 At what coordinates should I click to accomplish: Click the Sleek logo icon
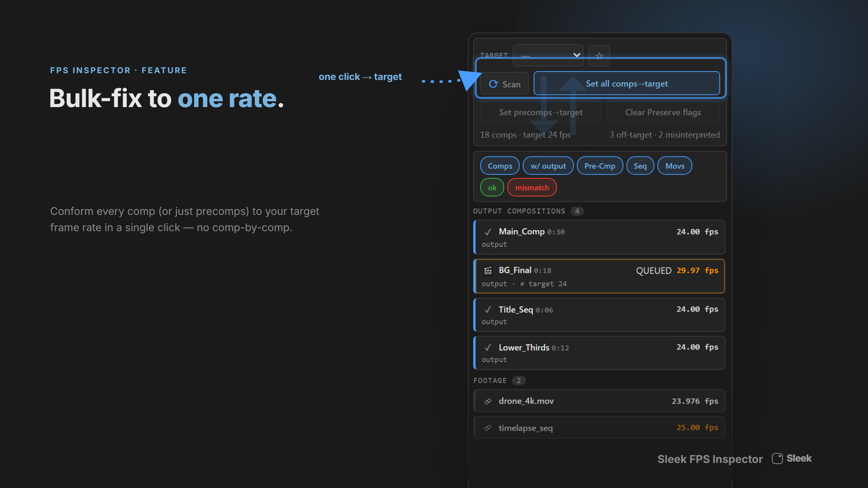pos(777,459)
